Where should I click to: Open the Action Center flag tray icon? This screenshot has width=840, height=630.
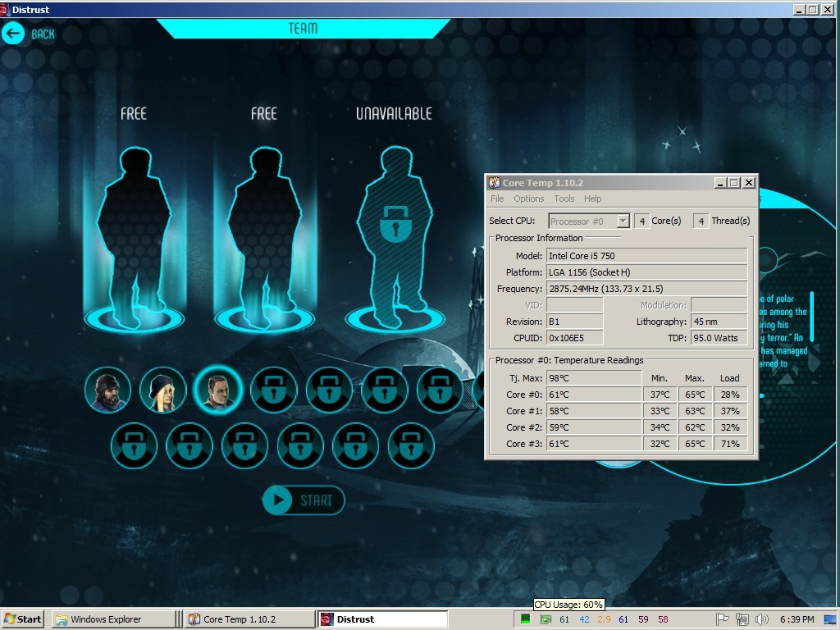[x=722, y=619]
